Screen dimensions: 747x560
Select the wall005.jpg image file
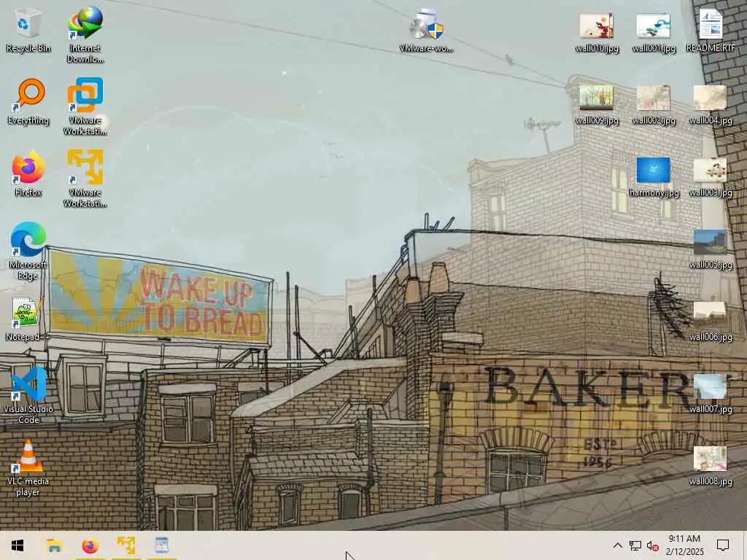[711, 249]
